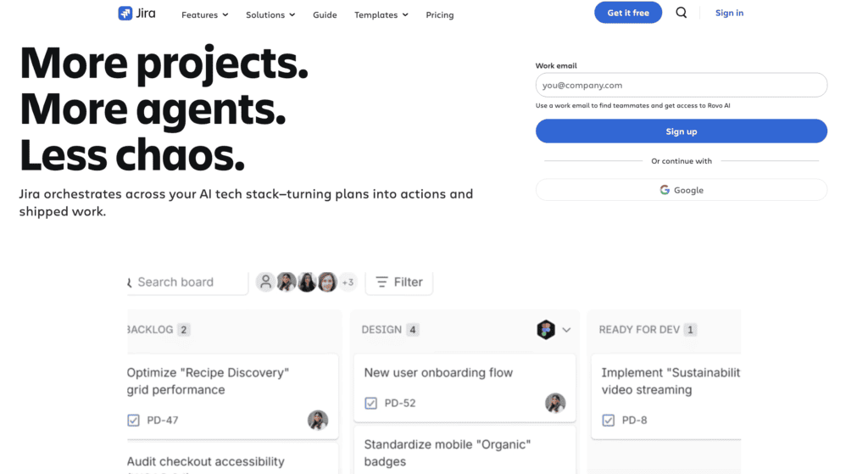Select the third photo avatar before the +3 badge

(x=327, y=282)
